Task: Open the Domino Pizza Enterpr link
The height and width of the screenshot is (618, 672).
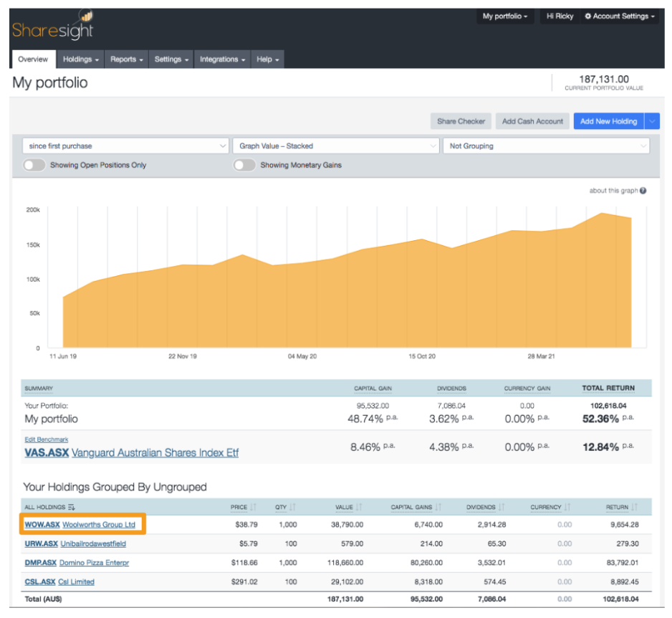Action: coord(94,563)
